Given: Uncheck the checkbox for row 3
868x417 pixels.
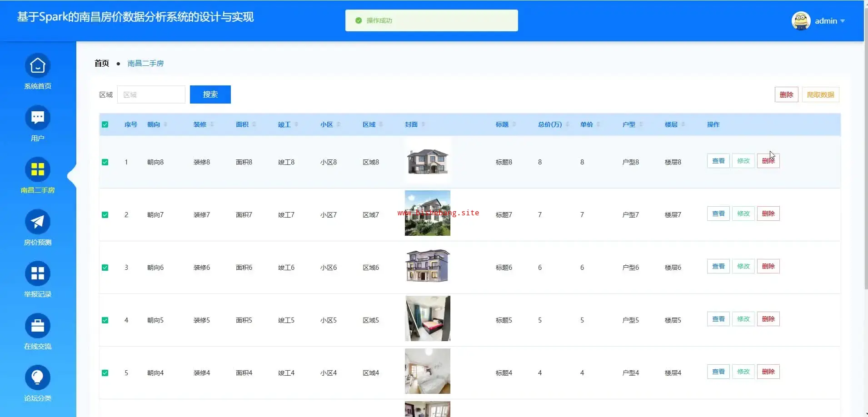Looking at the screenshot, I should coord(105,268).
